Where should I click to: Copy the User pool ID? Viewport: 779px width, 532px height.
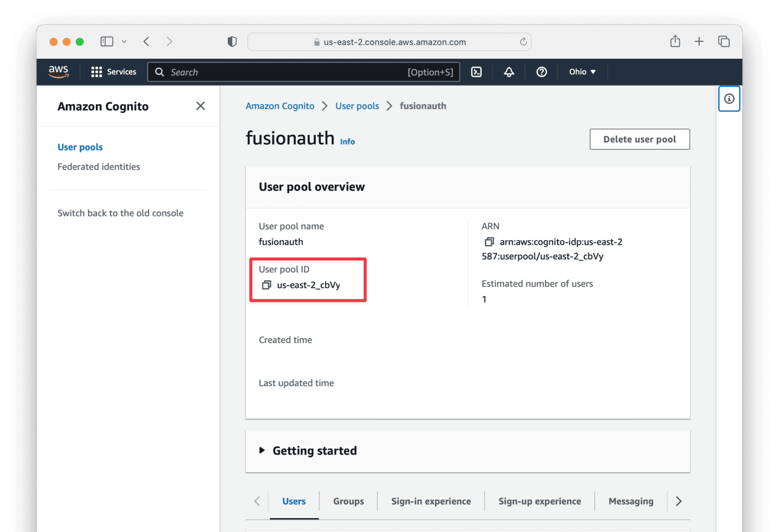pos(266,285)
